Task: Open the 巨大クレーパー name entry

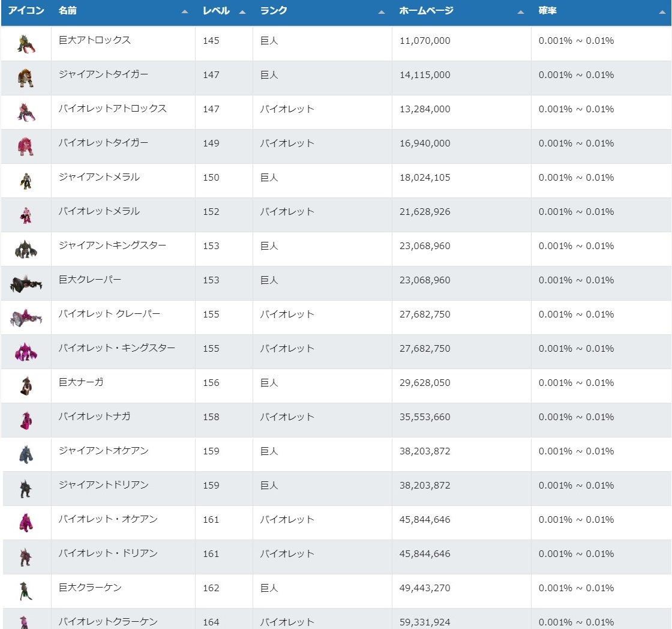Action: [90, 280]
